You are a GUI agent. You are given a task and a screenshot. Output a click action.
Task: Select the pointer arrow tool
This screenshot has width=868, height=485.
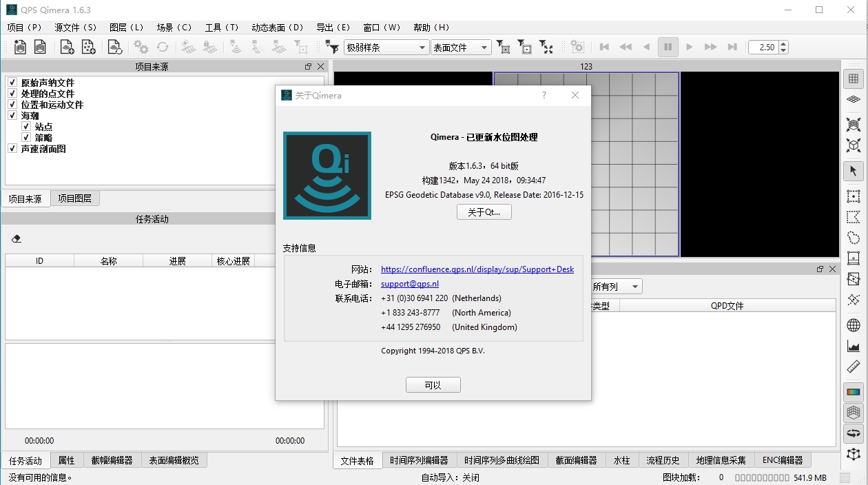point(854,171)
